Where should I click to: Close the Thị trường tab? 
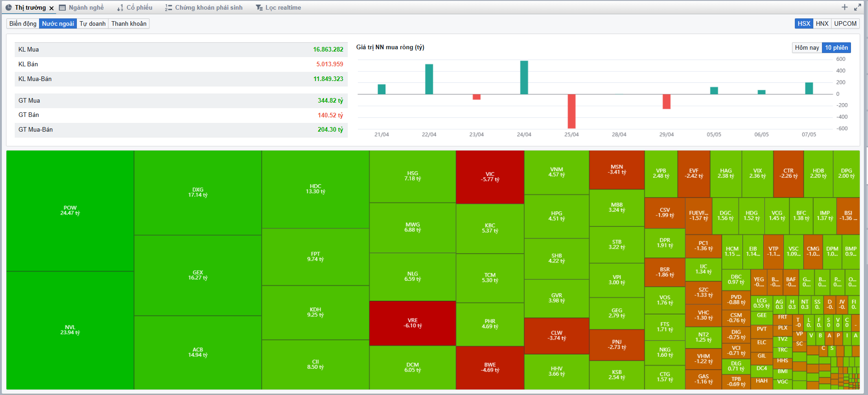point(52,8)
